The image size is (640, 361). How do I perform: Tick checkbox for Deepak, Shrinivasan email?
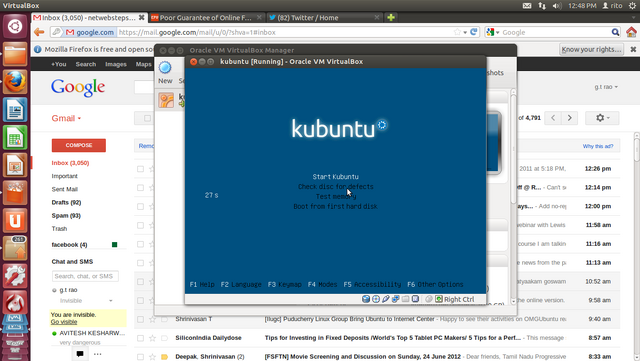140,357
